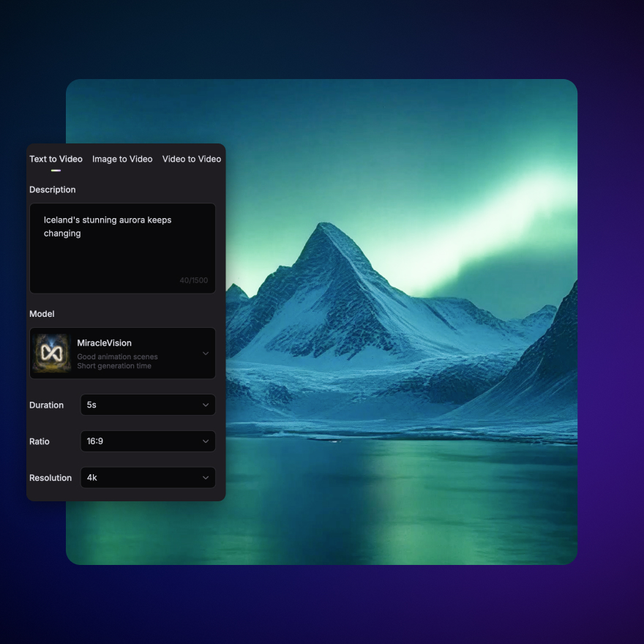Viewport: 644px width, 644px height.
Task: Click the 4k resolution value
Action: [x=92, y=477]
